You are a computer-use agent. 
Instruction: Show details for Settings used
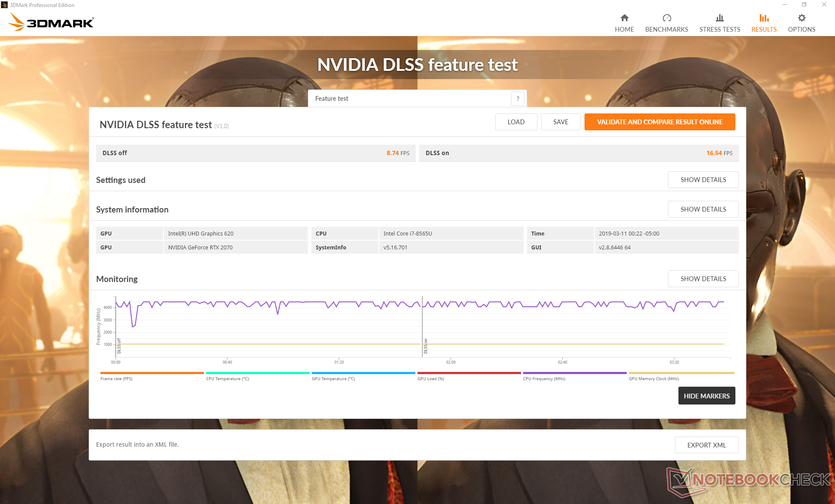click(703, 180)
